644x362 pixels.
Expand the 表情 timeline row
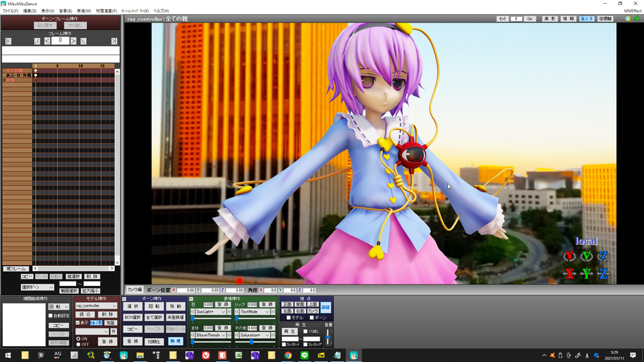(x=5, y=80)
